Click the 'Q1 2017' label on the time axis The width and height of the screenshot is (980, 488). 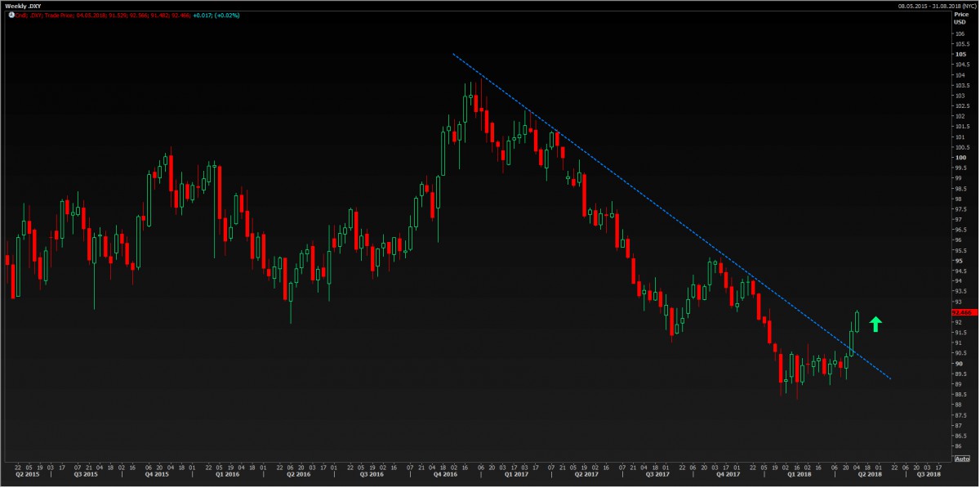pyautogui.click(x=514, y=474)
